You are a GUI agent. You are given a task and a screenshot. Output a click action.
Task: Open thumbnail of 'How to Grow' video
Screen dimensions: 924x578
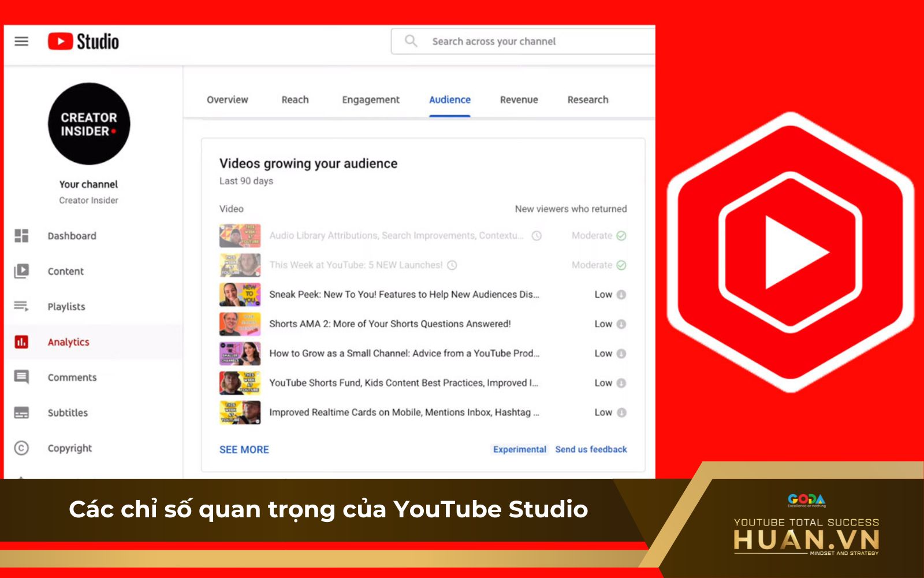(240, 354)
